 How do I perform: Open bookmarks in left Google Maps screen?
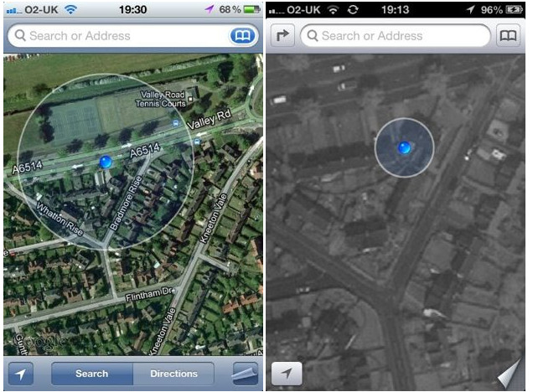[x=243, y=35]
